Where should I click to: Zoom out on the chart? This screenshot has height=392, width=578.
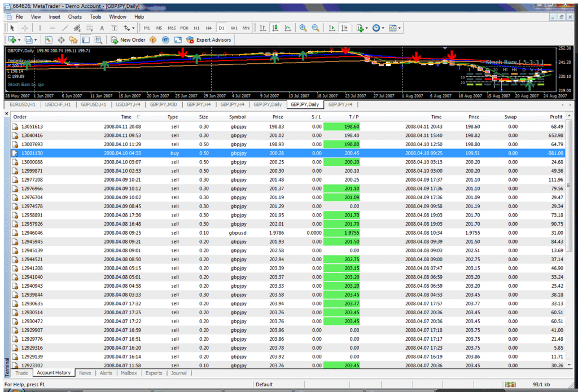[316, 28]
